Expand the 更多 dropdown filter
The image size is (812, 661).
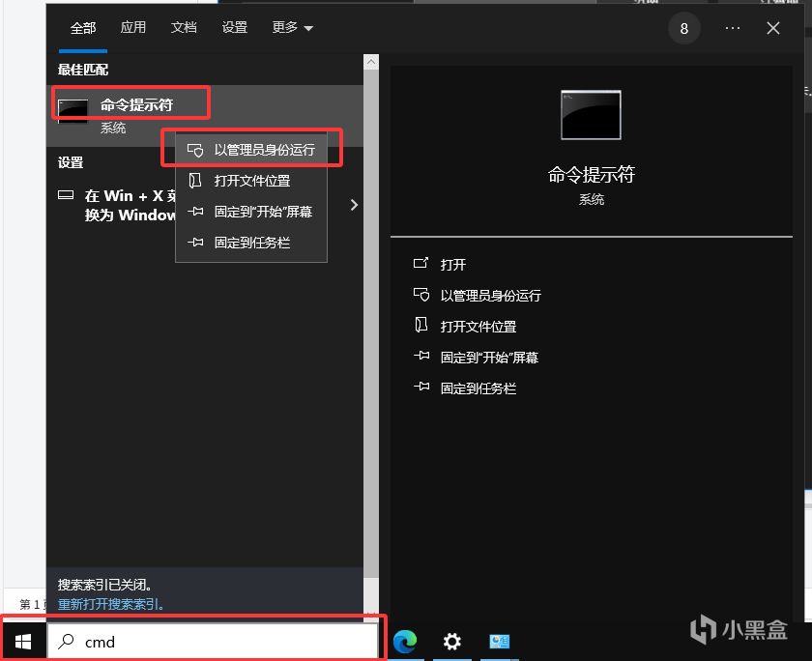coord(293,27)
